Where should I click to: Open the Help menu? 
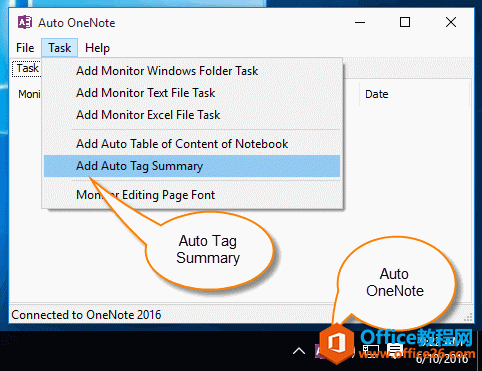97,48
